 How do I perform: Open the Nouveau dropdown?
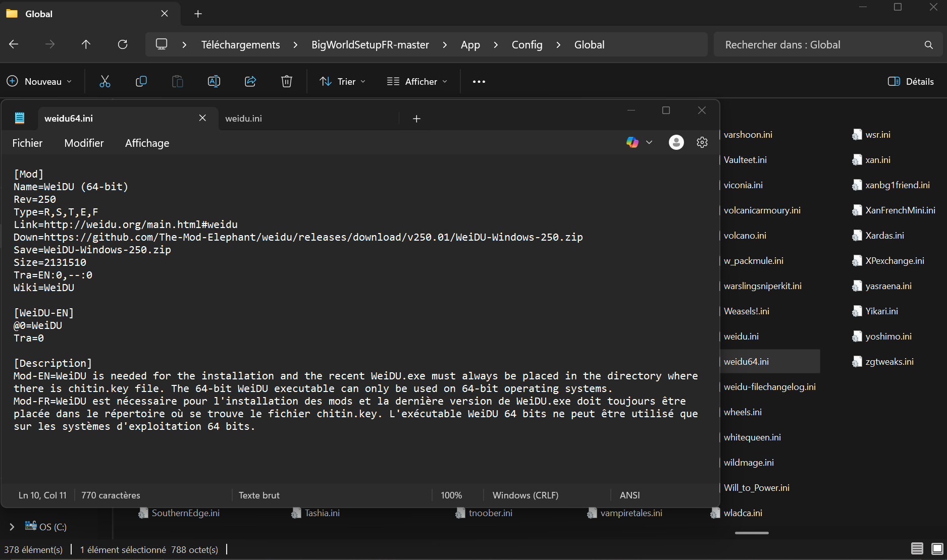point(39,81)
